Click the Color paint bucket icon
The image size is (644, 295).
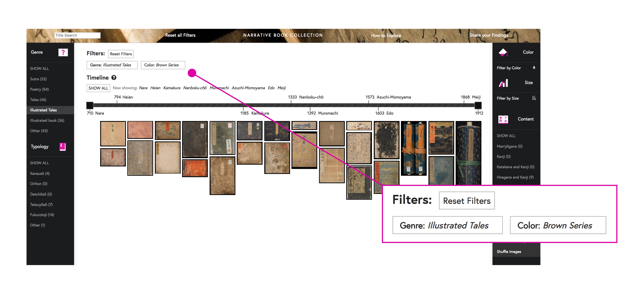click(503, 52)
